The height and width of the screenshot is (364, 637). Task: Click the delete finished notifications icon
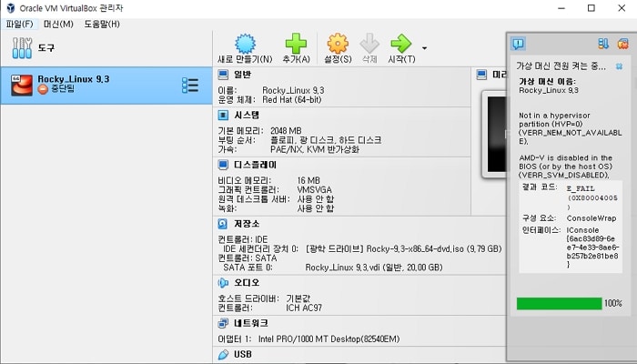tap(622, 44)
